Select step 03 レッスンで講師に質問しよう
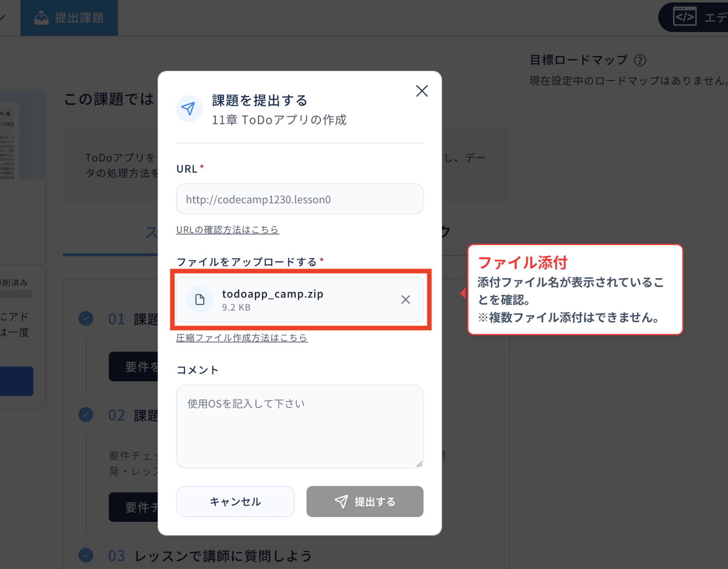Image resolution: width=728 pixels, height=569 pixels. (210, 556)
